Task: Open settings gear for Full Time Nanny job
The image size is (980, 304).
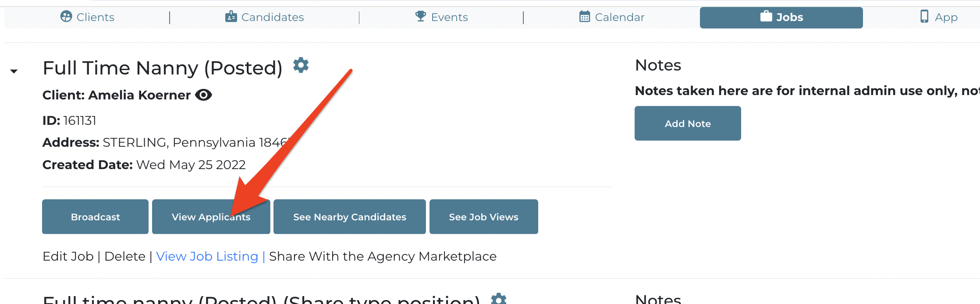Action: pyautogui.click(x=301, y=65)
